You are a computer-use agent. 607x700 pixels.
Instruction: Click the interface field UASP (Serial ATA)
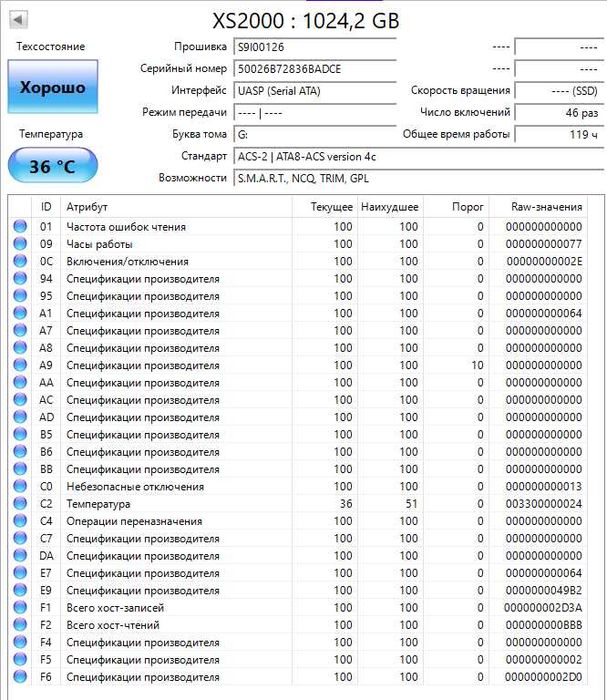pos(315,91)
